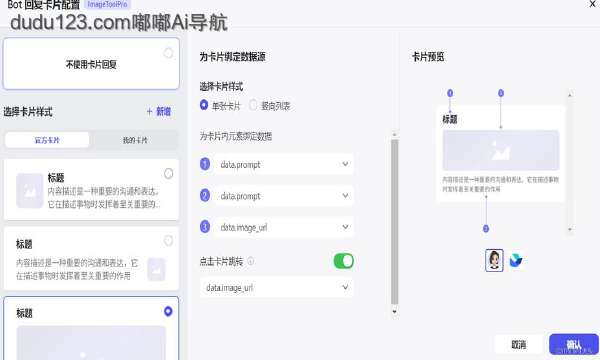This screenshot has width=600, height=360.
Task: Click the "为卡片内元素绑定数据" label
Action: 236,136
